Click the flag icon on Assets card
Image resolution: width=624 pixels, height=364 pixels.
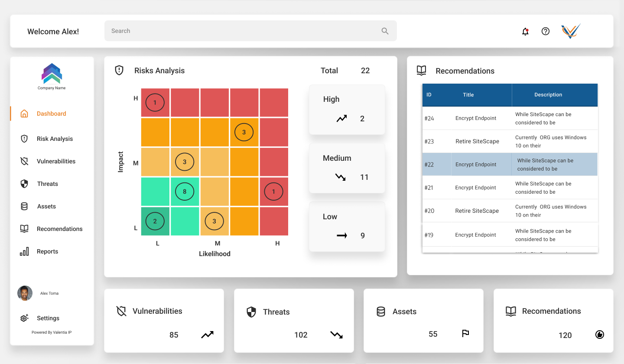tap(465, 333)
